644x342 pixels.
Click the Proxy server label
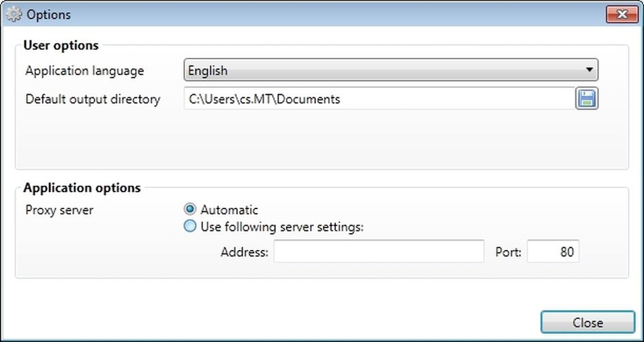[x=59, y=210]
